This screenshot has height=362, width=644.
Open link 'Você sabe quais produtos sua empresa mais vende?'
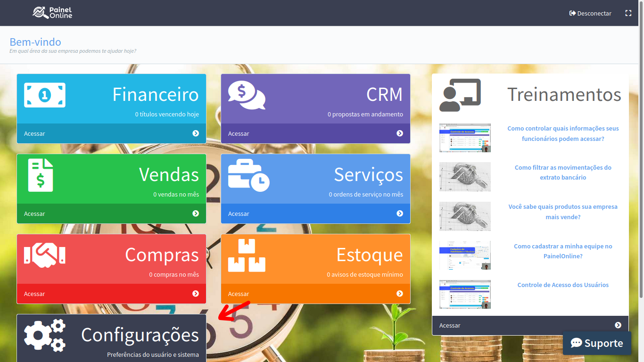(563, 212)
